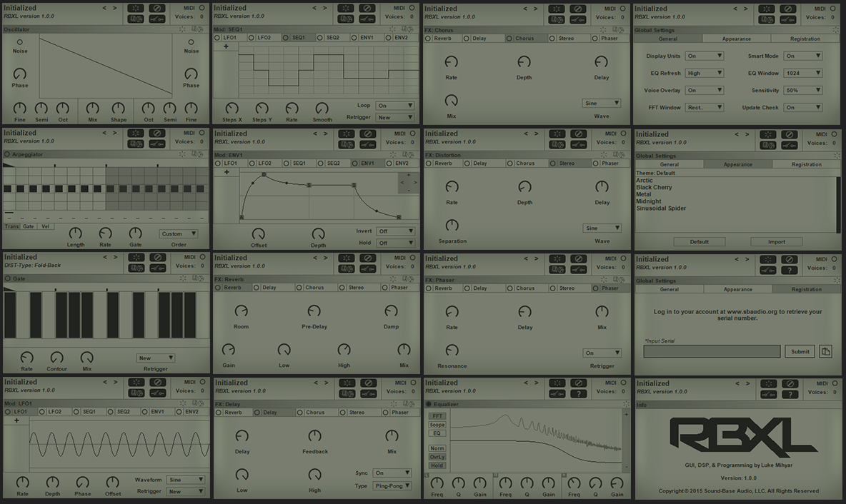Click the Resonance knob in the FX: Phaser panel
This screenshot has width=846, height=504.
pyautogui.click(x=452, y=351)
